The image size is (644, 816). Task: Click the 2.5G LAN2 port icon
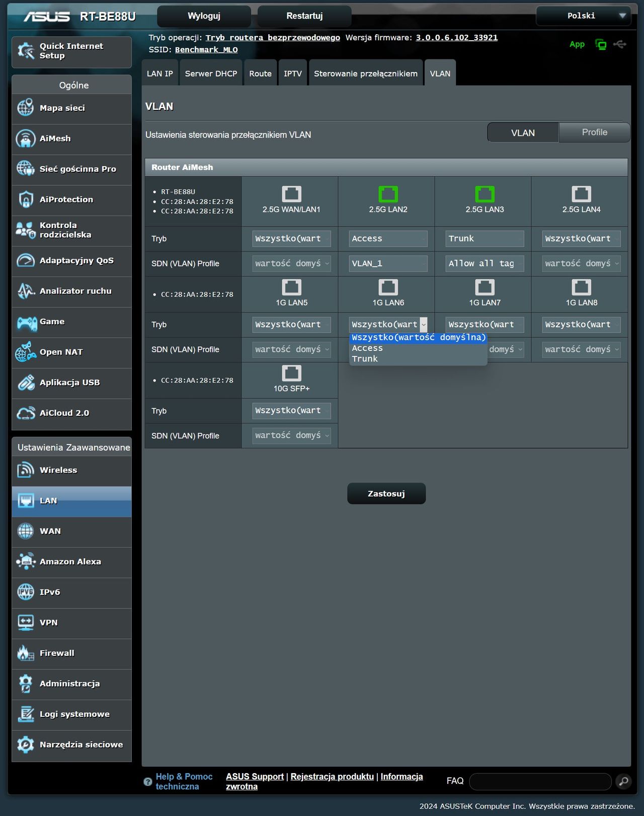pos(388,194)
